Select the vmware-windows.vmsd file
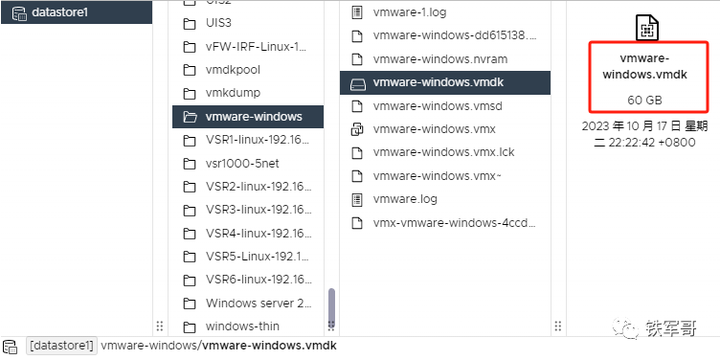 [445, 106]
